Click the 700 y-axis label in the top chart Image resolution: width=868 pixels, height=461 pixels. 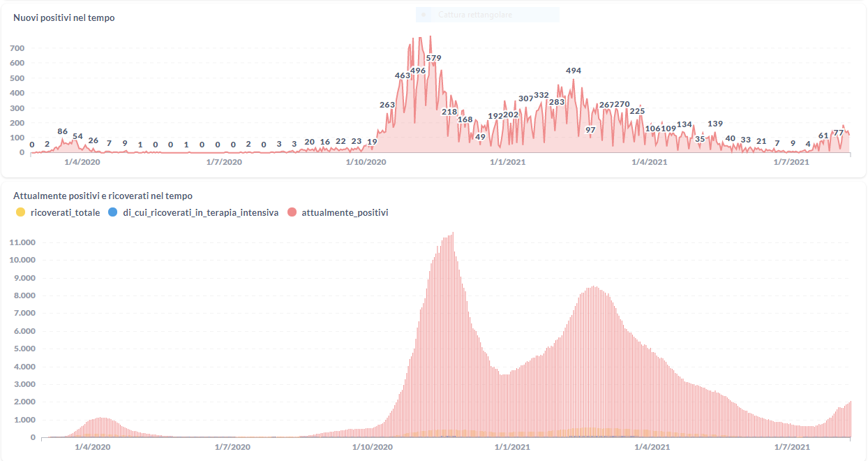coord(17,48)
